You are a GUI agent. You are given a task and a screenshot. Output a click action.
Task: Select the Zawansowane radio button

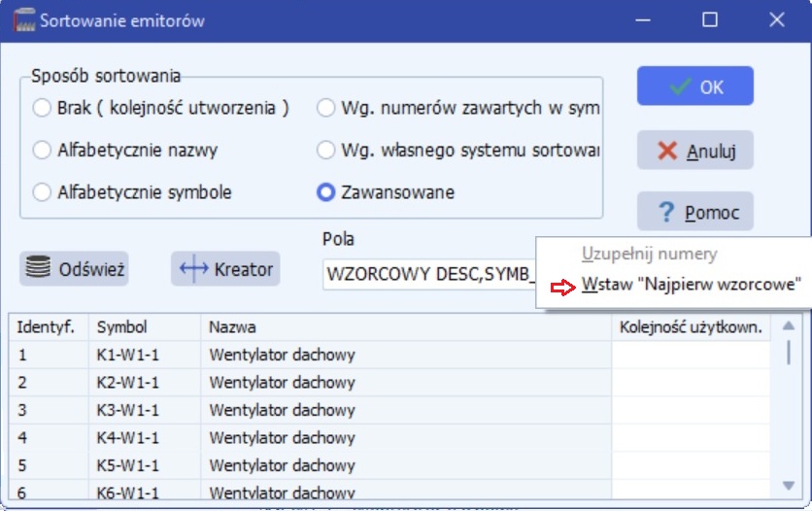[326, 192]
